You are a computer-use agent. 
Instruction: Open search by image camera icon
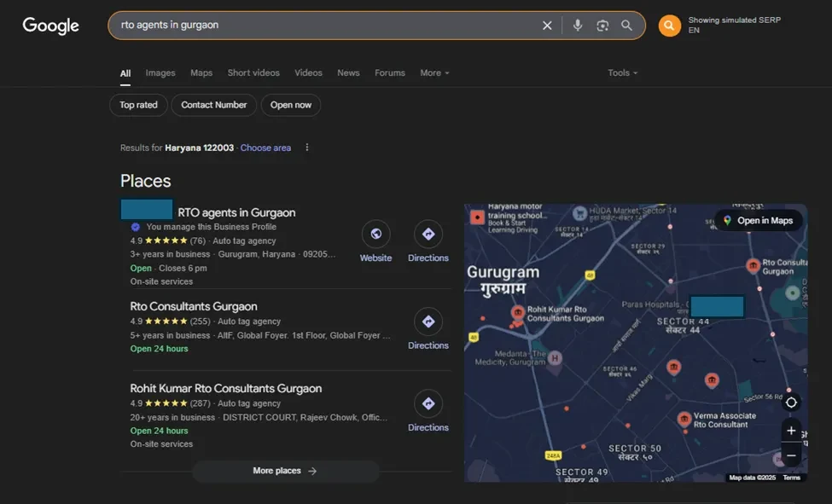click(602, 26)
